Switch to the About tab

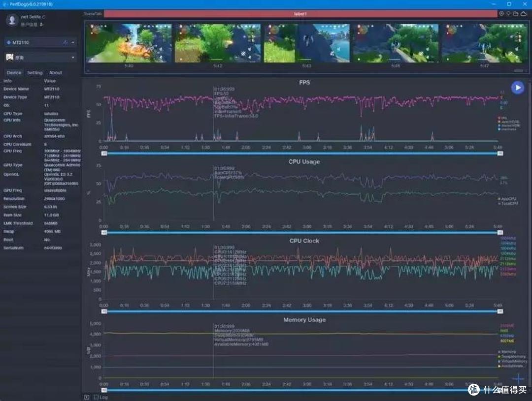pos(55,72)
